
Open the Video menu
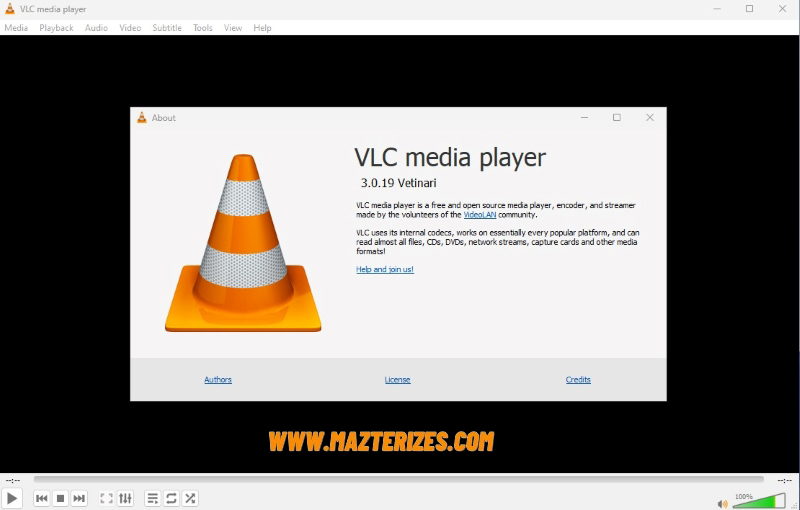(130, 28)
